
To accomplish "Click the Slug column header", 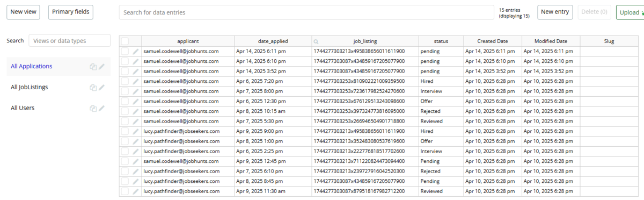I will (609, 41).
